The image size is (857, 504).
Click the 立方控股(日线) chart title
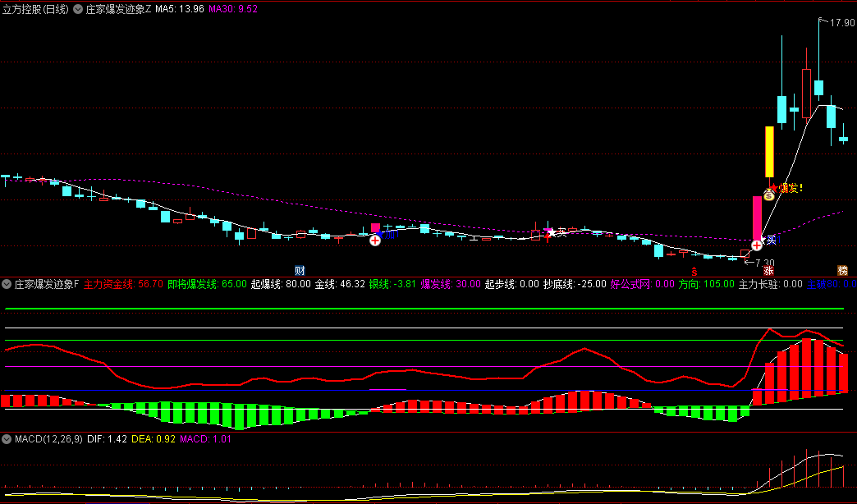click(35, 9)
